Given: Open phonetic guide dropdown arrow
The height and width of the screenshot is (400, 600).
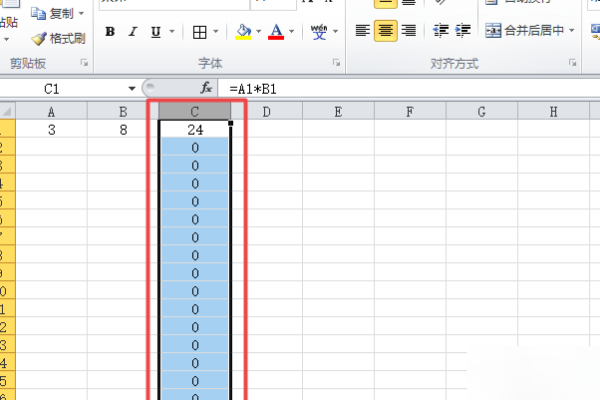Looking at the screenshot, I should pos(336,31).
